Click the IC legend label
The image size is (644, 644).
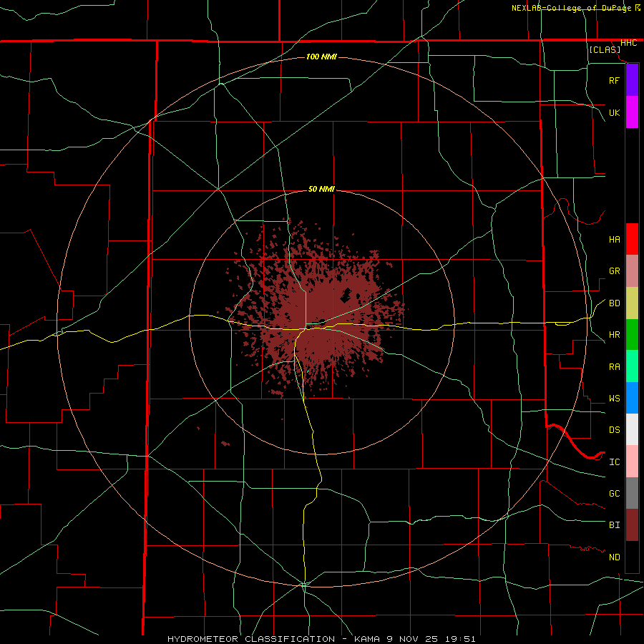614,462
